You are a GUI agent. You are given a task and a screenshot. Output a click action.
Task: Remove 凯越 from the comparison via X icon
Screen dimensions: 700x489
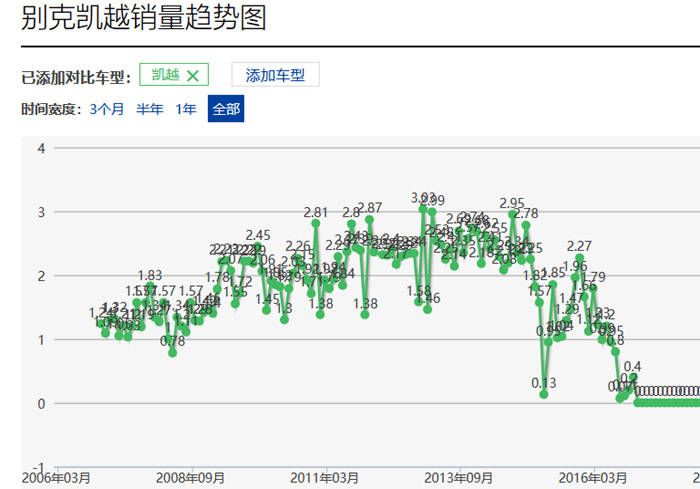point(193,75)
